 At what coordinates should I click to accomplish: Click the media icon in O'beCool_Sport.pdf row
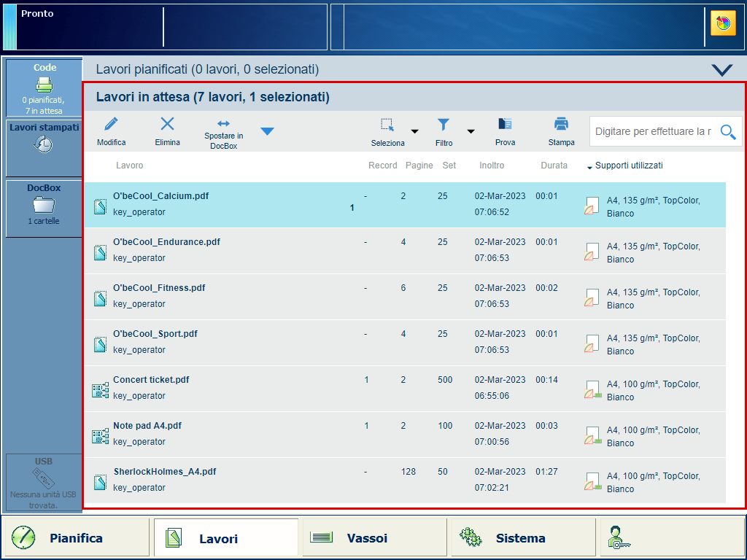pyautogui.click(x=592, y=344)
